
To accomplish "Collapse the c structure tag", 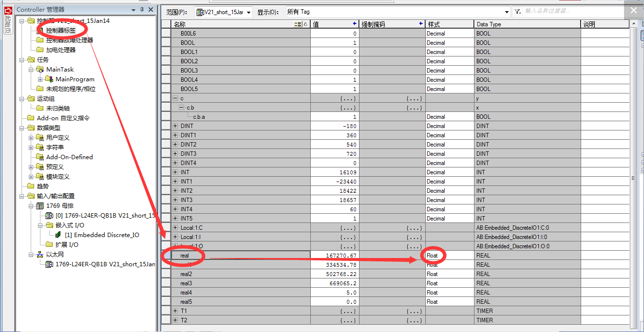I will tap(175, 98).
